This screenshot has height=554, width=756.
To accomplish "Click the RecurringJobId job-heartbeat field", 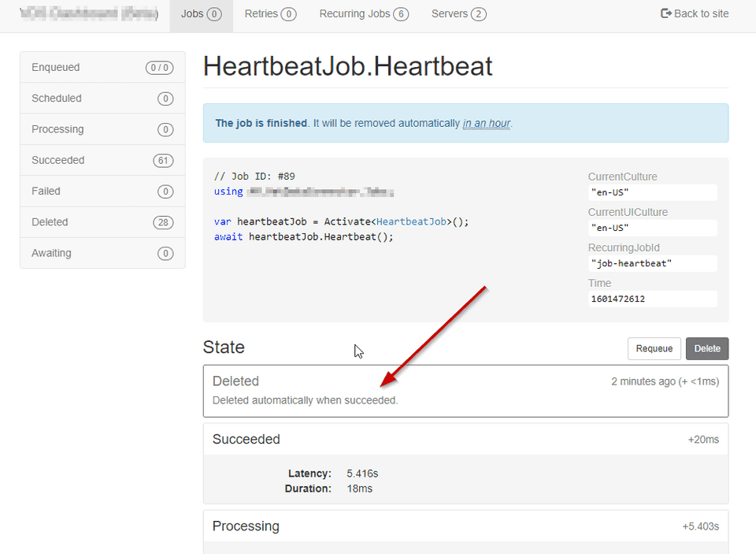I will [x=652, y=263].
